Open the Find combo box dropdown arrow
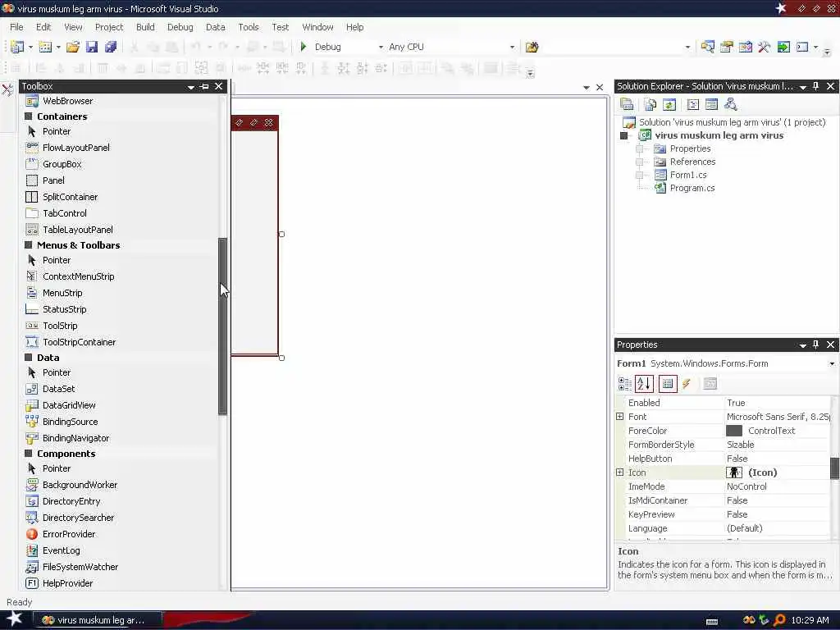840x630 pixels. (x=688, y=47)
